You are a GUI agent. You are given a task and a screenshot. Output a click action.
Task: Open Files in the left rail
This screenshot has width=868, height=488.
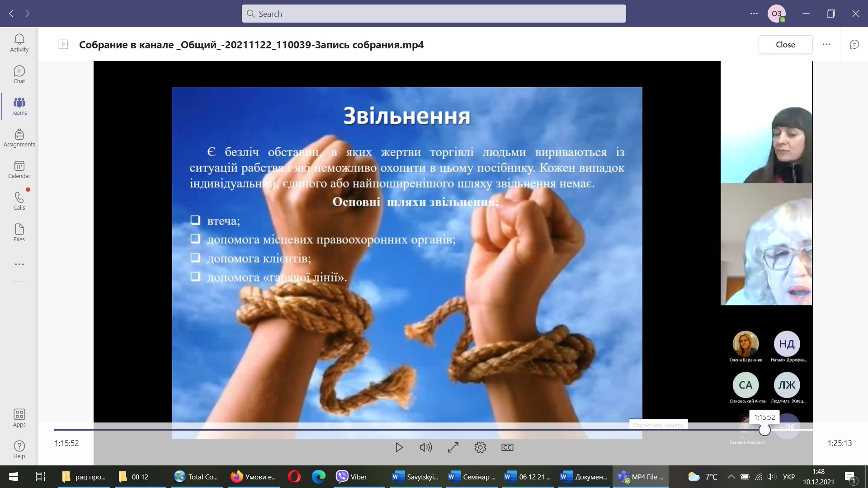pyautogui.click(x=19, y=233)
